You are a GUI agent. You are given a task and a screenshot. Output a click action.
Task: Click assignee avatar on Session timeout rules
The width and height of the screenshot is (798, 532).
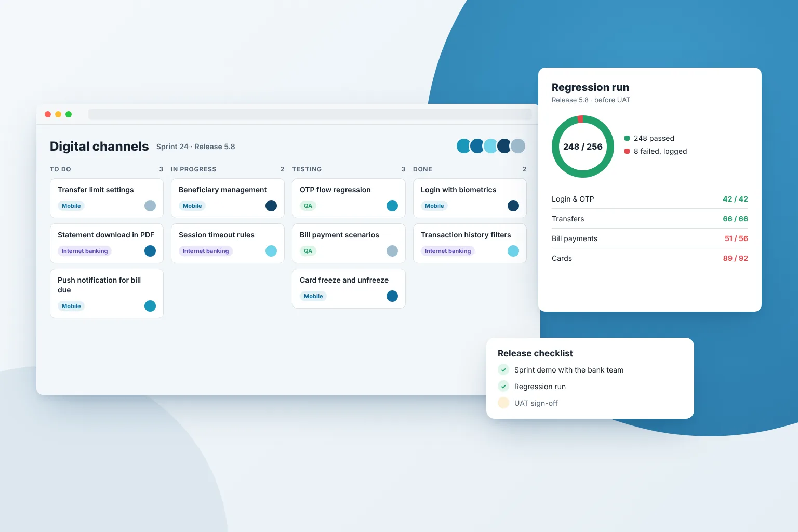tap(271, 251)
